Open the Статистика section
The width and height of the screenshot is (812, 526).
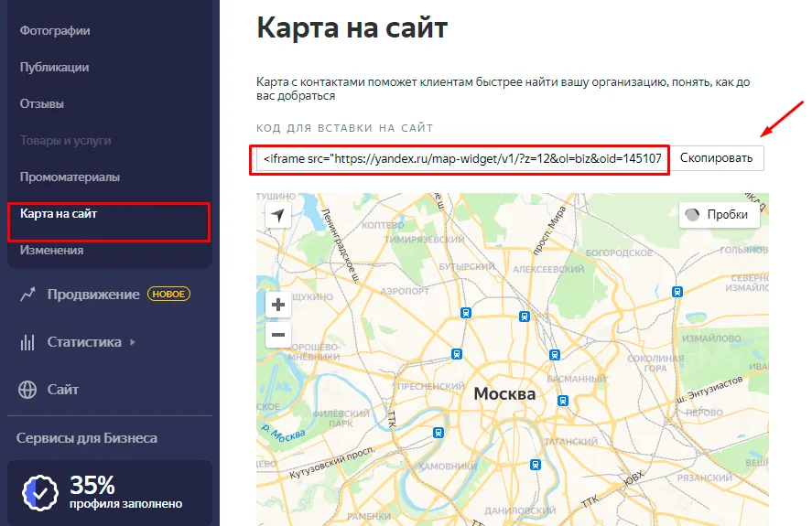(84, 342)
